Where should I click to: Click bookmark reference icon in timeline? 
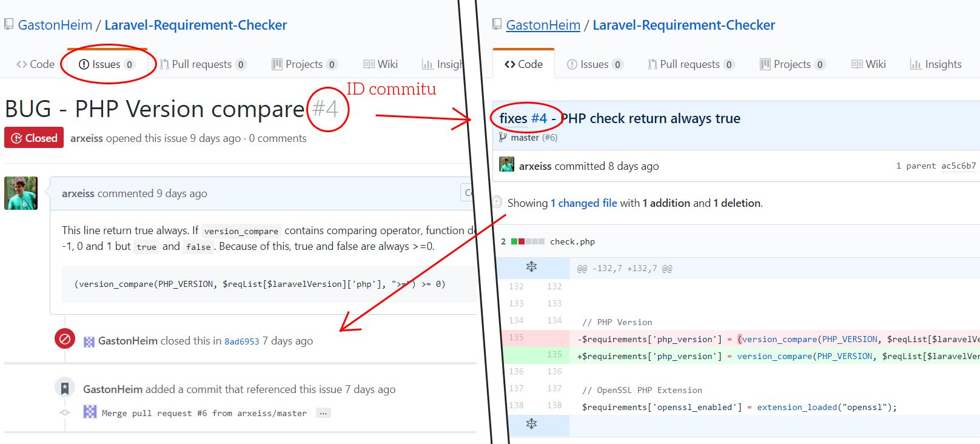click(x=65, y=388)
